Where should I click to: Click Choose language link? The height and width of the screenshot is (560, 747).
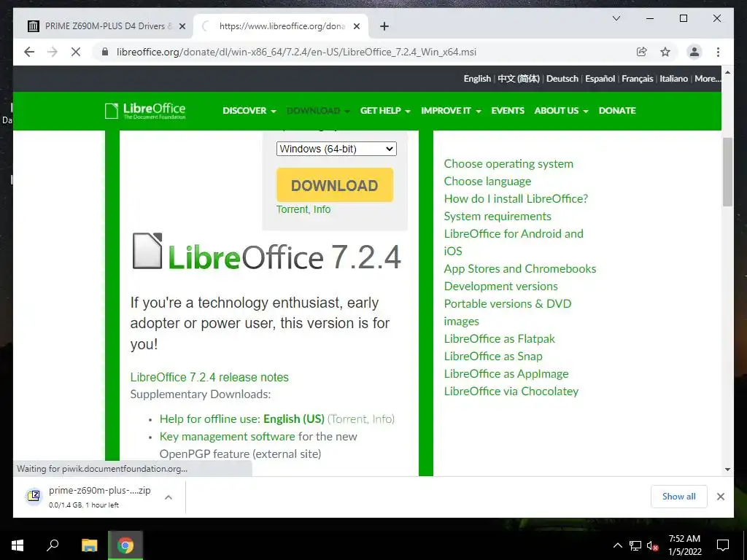(x=487, y=181)
